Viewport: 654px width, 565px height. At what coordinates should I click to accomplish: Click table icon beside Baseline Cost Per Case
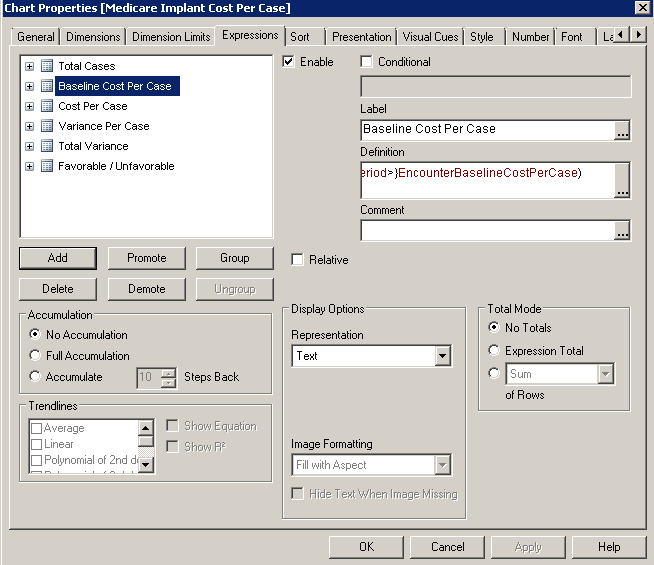click(x=47, y=86)
